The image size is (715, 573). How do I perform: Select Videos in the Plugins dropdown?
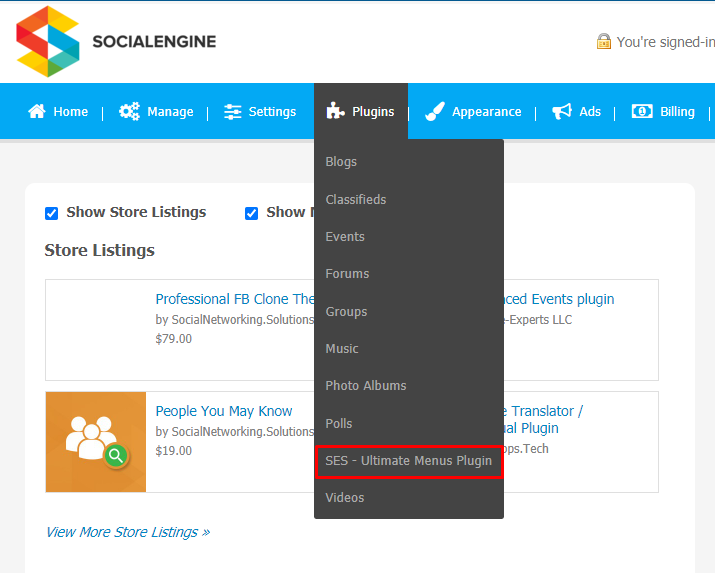(345, 497)
